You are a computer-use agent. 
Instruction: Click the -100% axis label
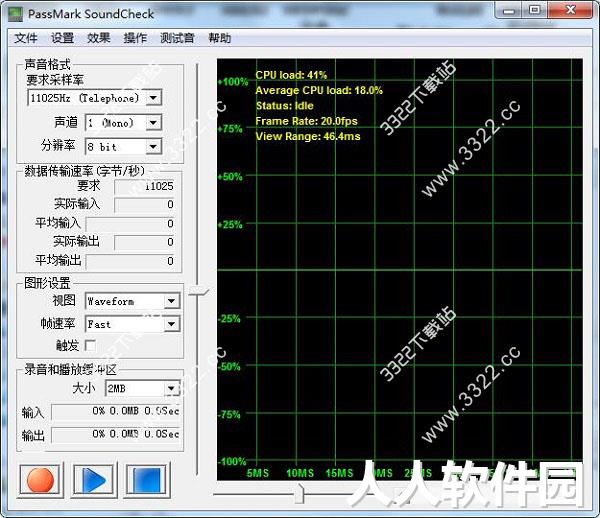click(232, 461)
